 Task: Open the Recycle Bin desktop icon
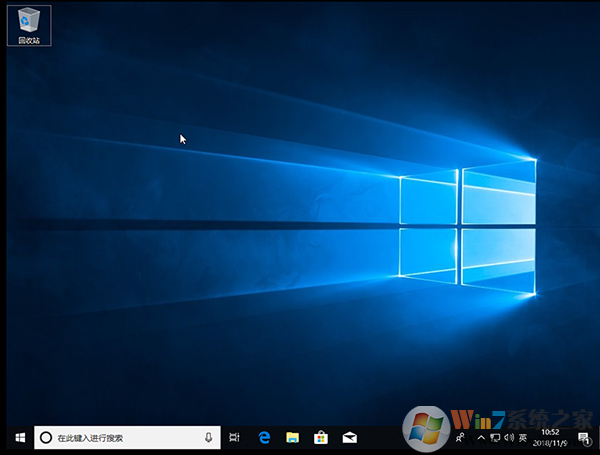pyautogui.click(x=29, y=20)
